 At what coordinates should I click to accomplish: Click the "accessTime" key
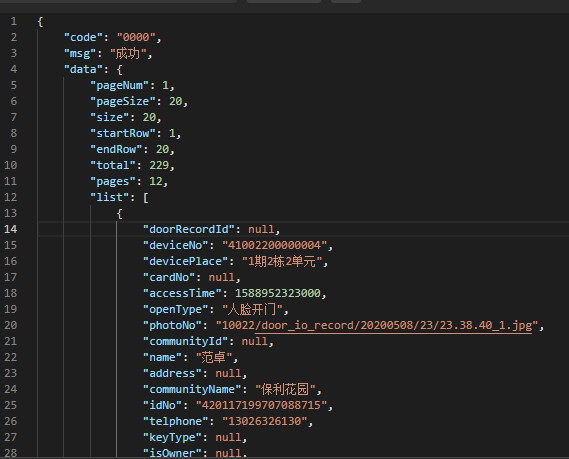coord(183,293)
